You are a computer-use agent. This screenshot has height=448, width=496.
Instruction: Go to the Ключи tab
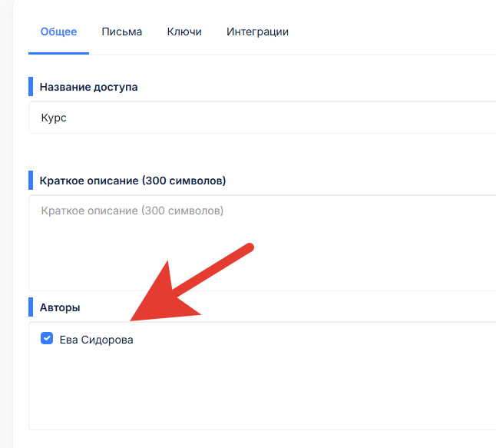click(184, 32)
